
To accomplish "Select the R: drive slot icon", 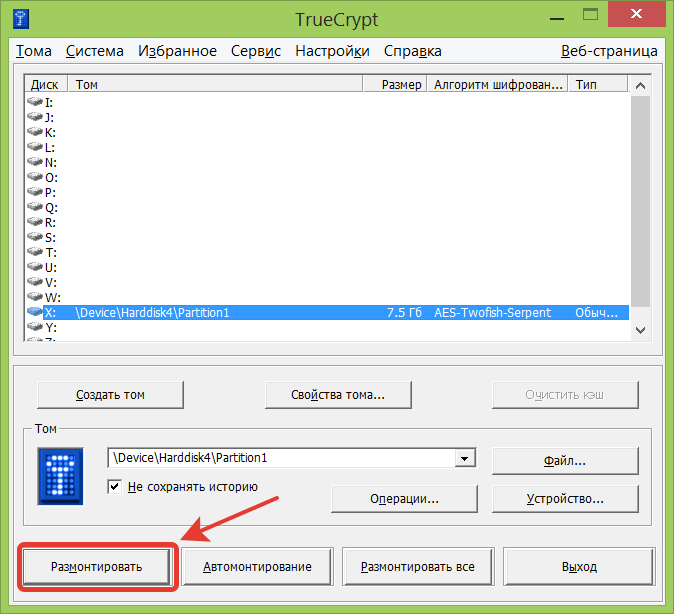I will 35,222.
